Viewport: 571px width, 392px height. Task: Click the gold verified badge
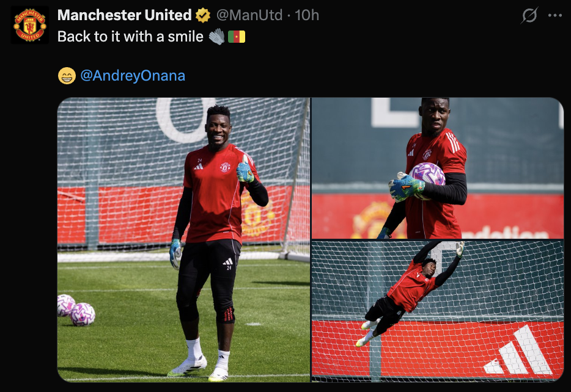(x=203, y=15)
